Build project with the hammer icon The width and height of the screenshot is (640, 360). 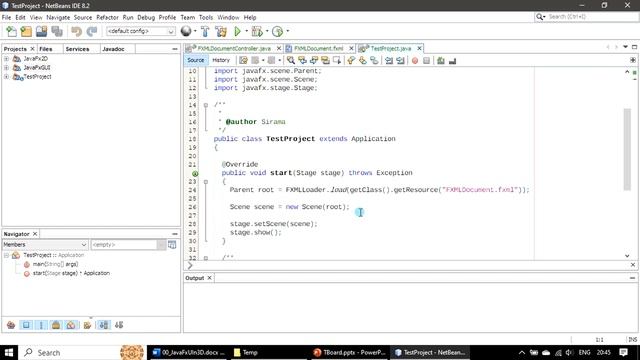click(x=205, y=31)
